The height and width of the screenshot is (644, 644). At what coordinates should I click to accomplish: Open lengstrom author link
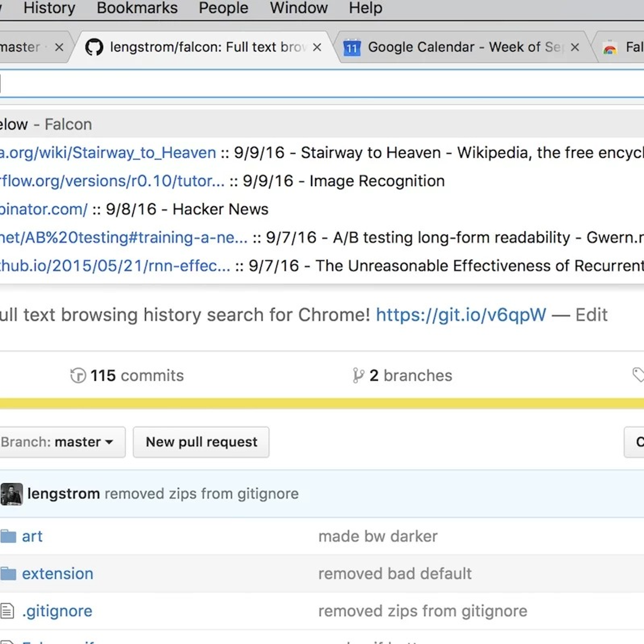pos(64,494)
